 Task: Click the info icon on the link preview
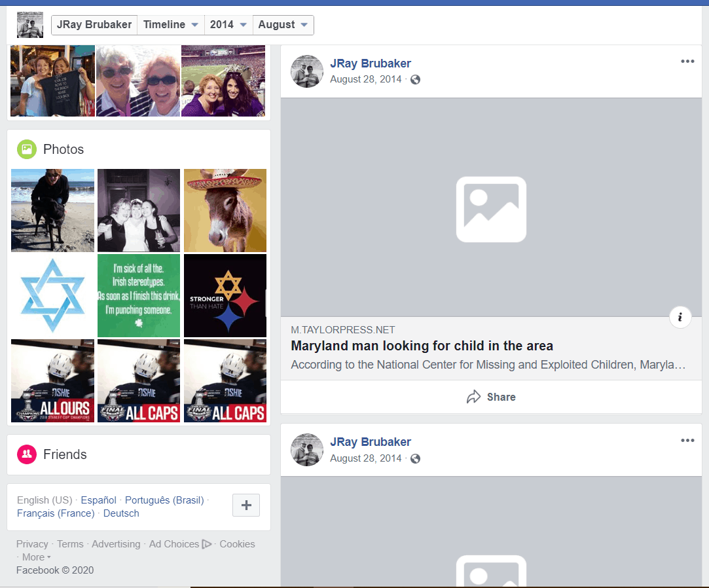[680, 317]
